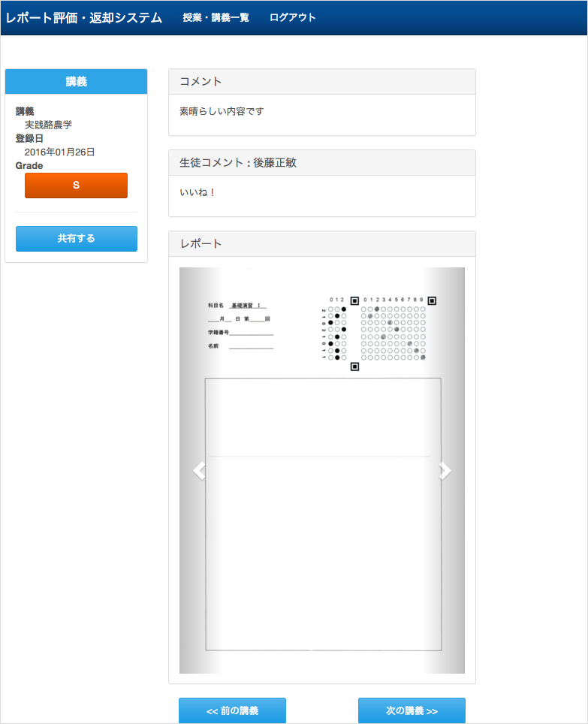Click the コメント panel header

click(x=321, y=82)
